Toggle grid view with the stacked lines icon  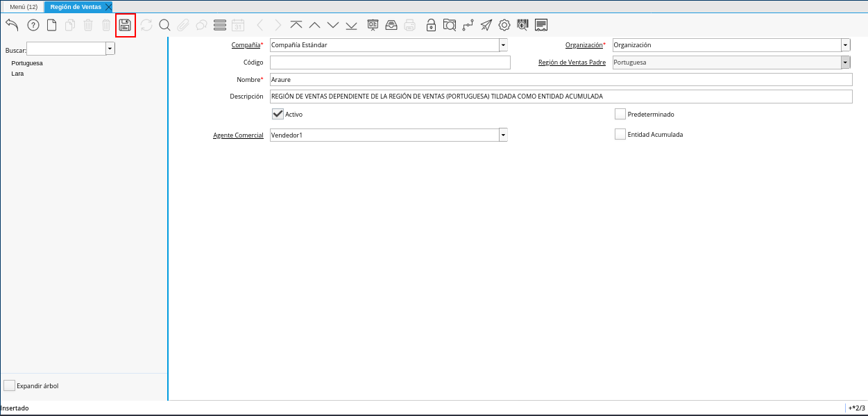[220, 26]
